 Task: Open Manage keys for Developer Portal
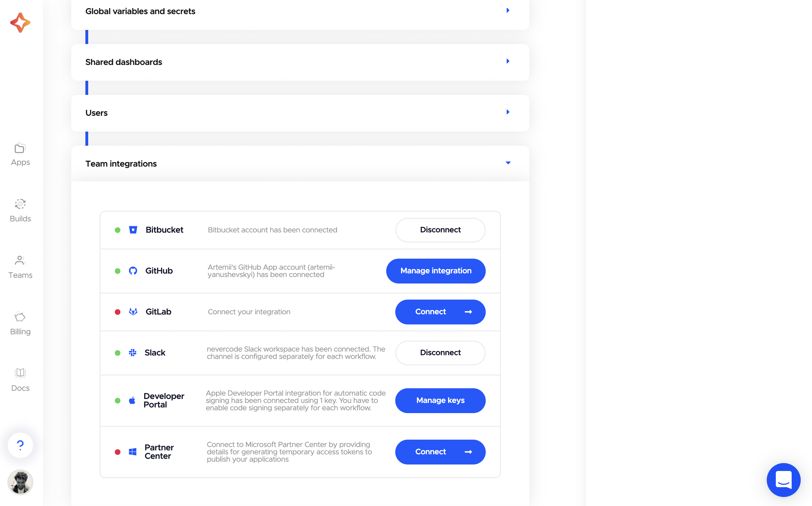click(440, 400)
